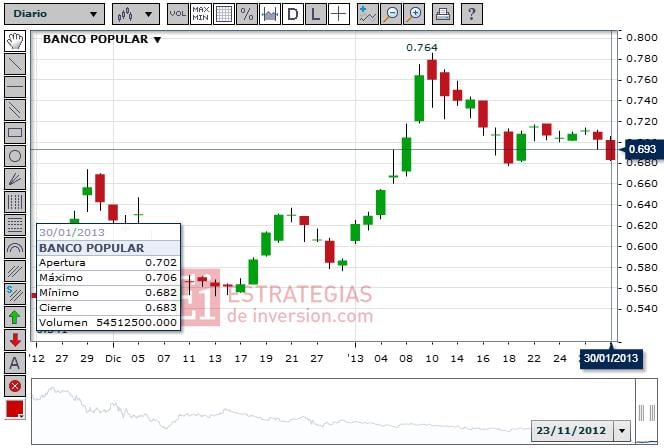This screenshot has height=448, width=664.
Task: Zoom out with the minus magnifier
Action: [x=390, y=14]
